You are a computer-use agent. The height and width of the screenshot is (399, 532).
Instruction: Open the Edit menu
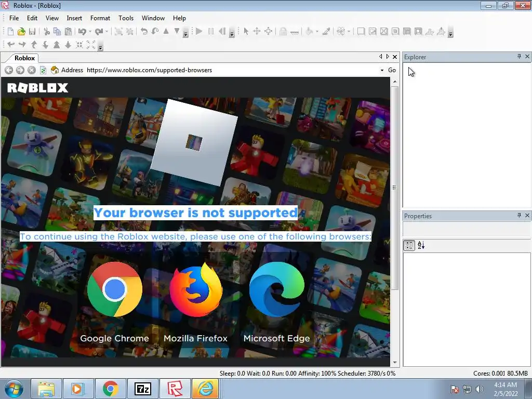point(32,18)
